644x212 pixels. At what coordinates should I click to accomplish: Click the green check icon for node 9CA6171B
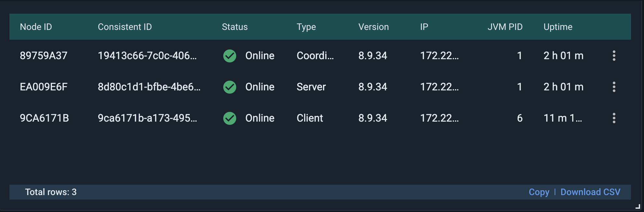(230, 118)
